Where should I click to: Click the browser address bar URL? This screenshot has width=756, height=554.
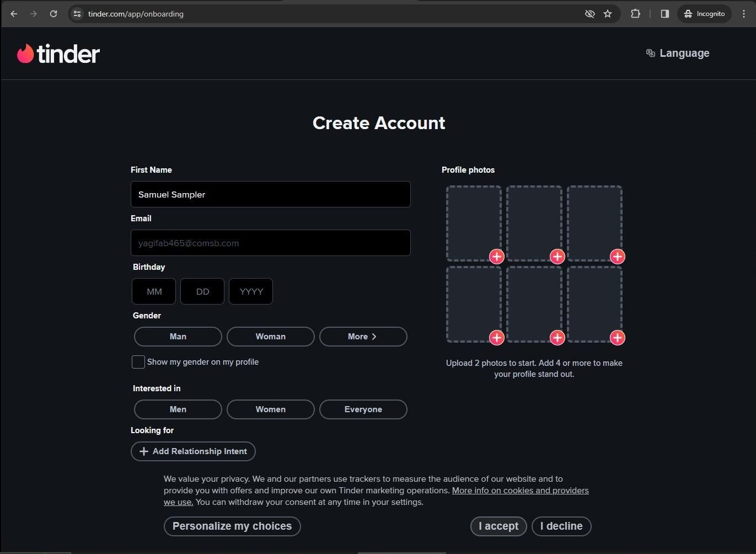pyautogui.click(x=136, y=14)
